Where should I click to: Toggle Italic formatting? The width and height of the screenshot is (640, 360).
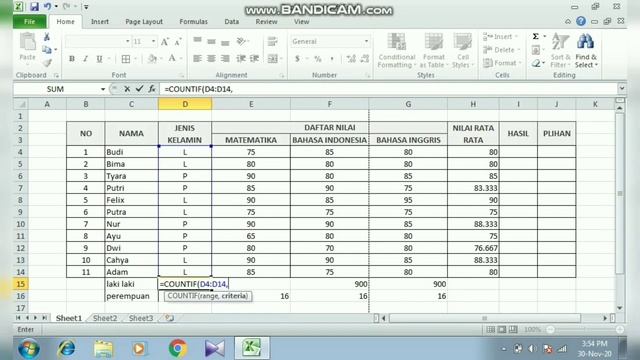pos(85,59)
